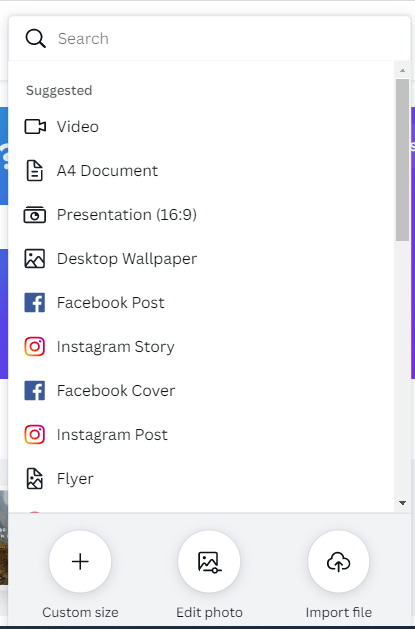Open Custom size with plus button
The image size is (415, 629).
(x=80, y=561)
